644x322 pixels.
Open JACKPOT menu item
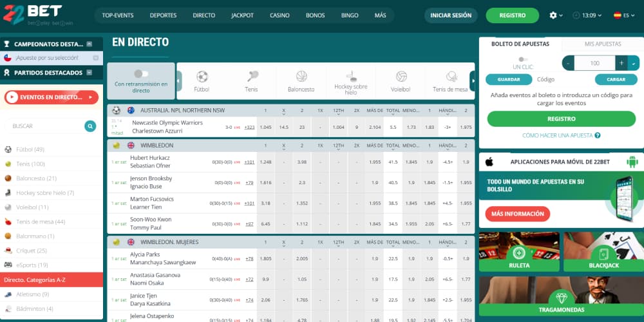(242, 15)
